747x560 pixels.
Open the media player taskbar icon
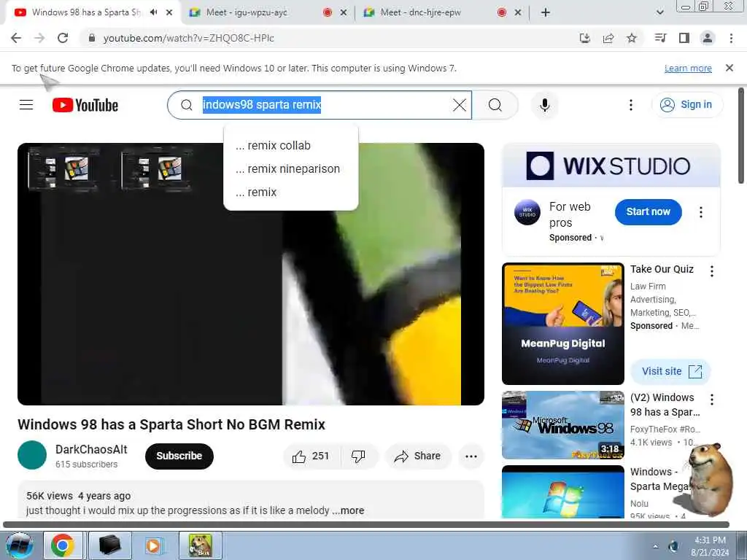coord(153,545)
